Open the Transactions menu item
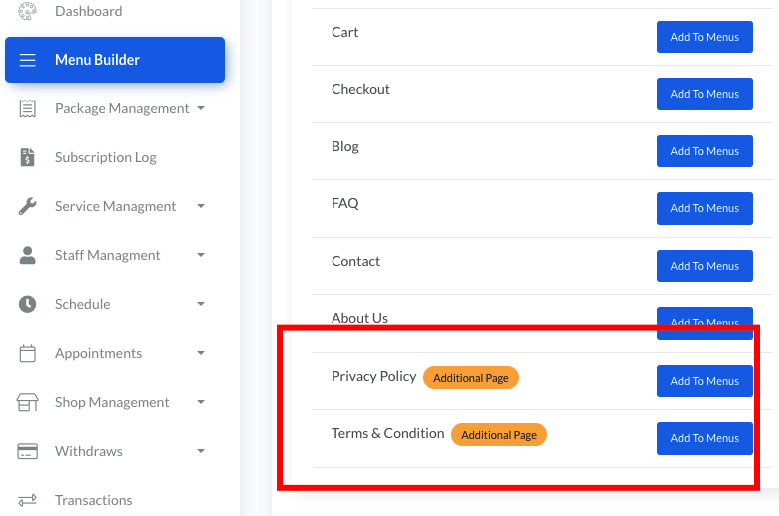The height and width of the screenshot is (516, 779). 93,500
